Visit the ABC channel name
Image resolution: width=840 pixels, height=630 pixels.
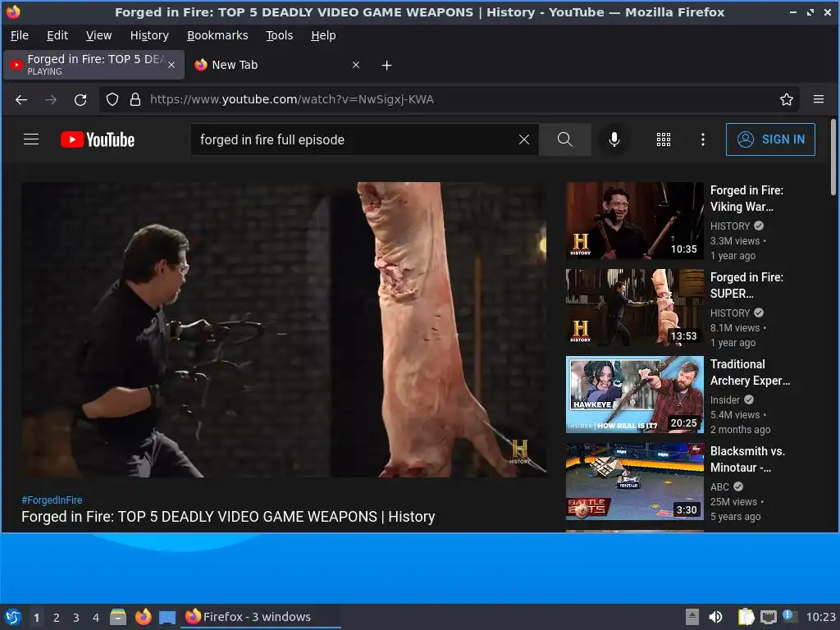(x=719, y=486)
